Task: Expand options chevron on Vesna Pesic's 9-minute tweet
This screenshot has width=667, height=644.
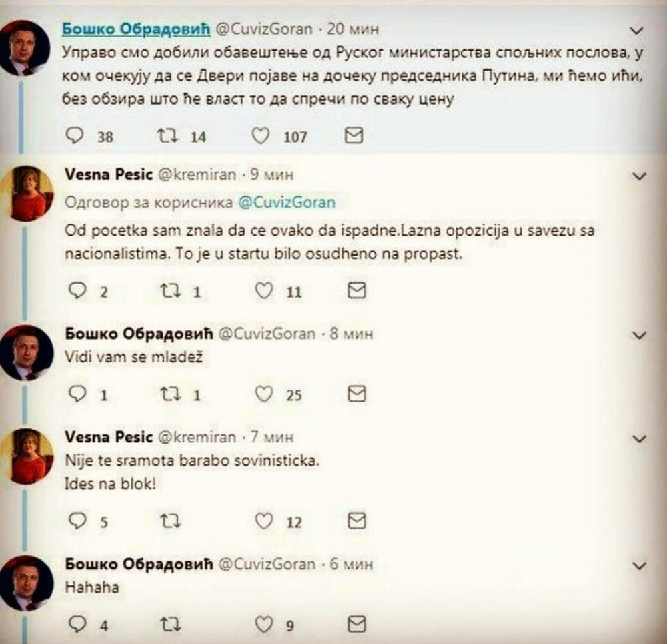Action: tap(638, 176)
